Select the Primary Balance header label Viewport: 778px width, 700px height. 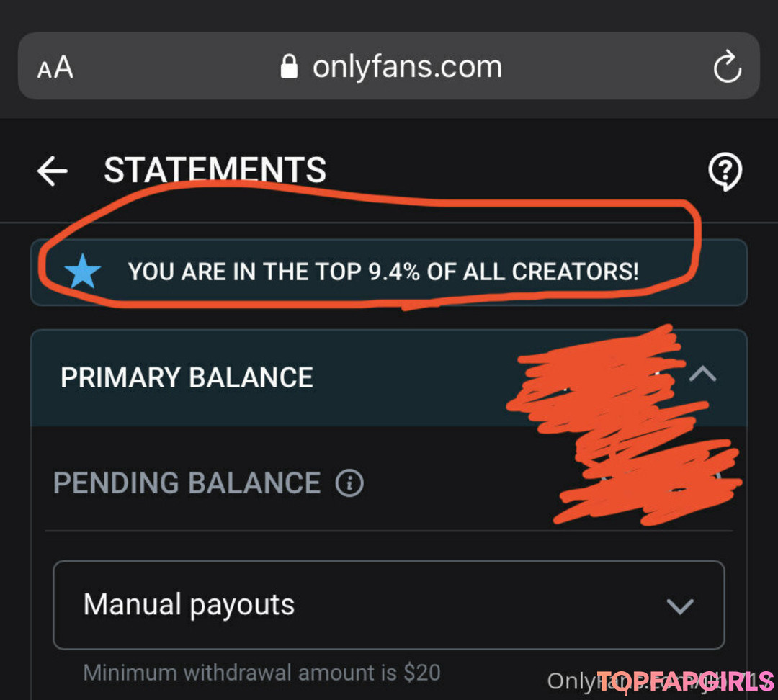[x=187, y=377]
